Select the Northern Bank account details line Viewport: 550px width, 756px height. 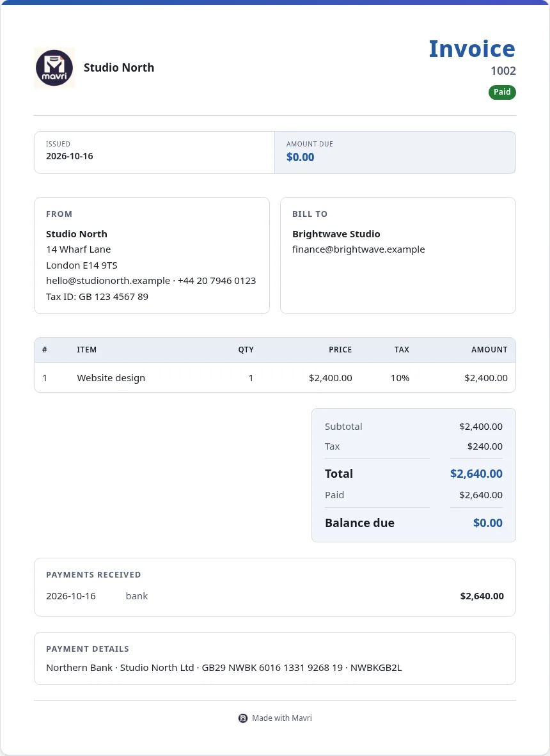224,668
